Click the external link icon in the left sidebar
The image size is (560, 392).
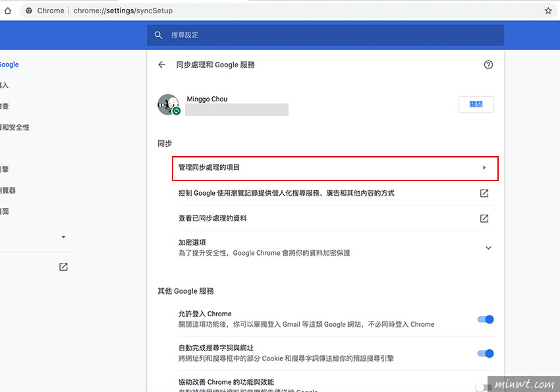63,267
